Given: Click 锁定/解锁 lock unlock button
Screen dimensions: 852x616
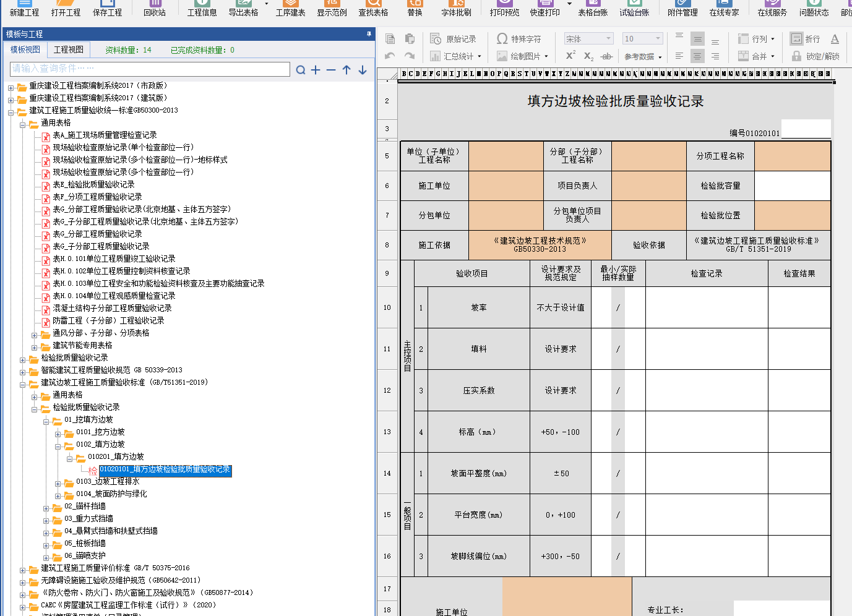Looking at the screenshot, I should [x=815, y=56].
